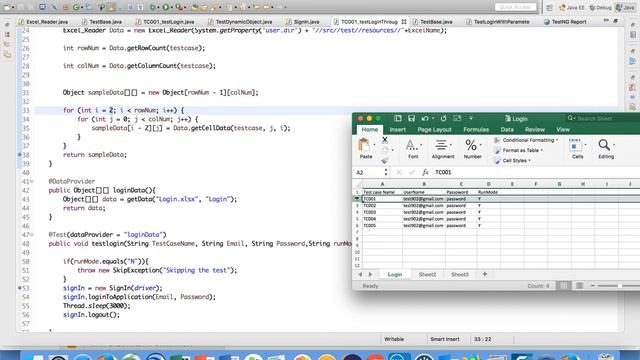This screenshot has height=360, width=640.
Task: Switch to TestNG Report tab
Action: point(565,22)
